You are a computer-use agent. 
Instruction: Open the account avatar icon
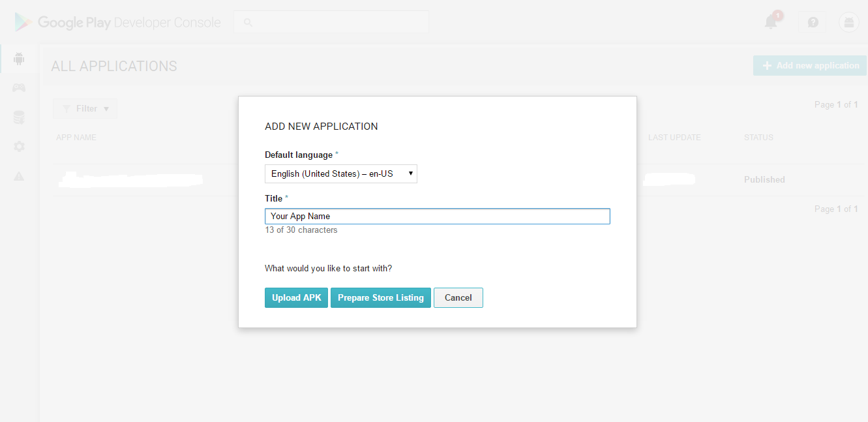click(x=848, y=22)
